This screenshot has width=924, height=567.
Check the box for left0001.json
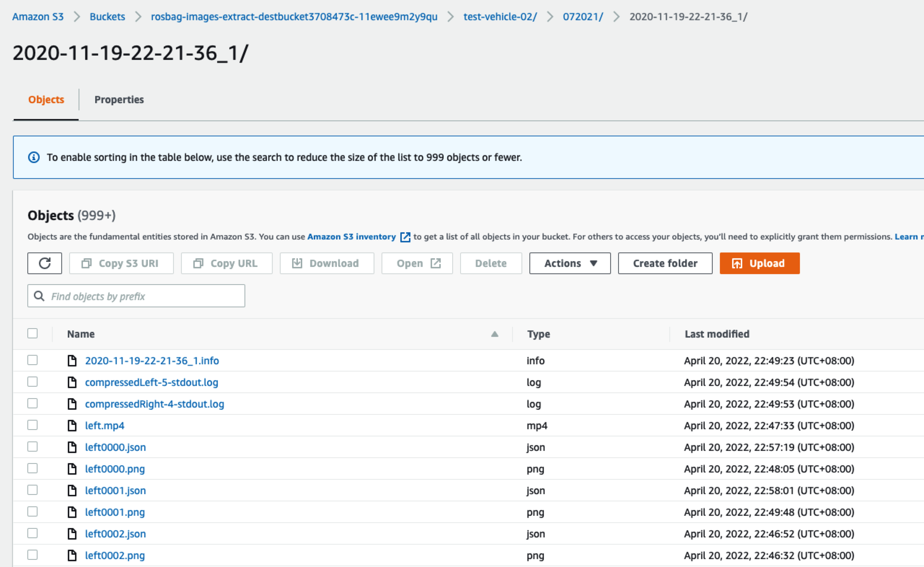click(32, 490)
